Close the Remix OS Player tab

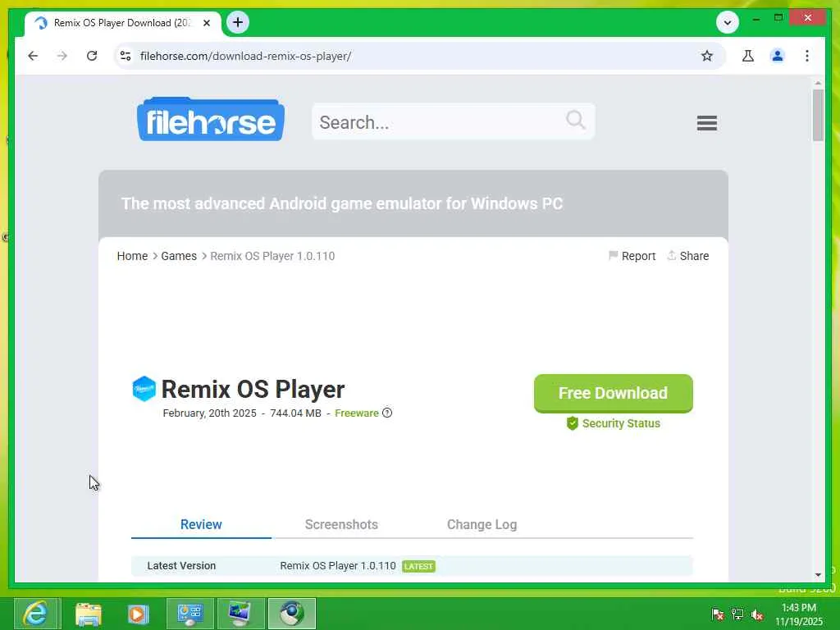pos(207,23)
